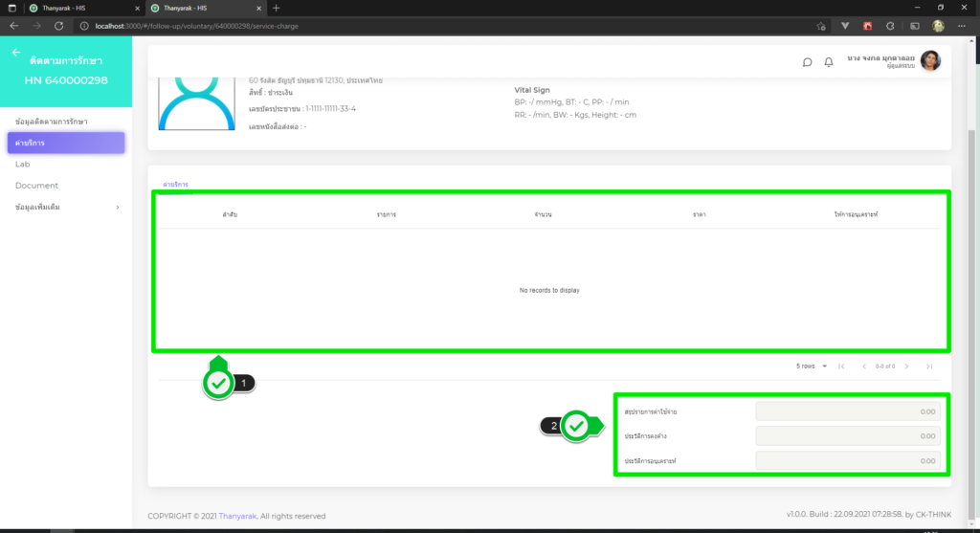Open the Document sidebar menu item
Screen dimensions: 980x533
coord(36,186)
